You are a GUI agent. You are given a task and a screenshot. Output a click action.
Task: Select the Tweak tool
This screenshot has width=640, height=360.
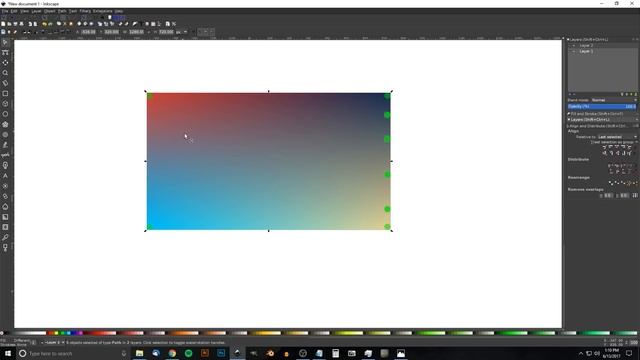pos(5,63)
